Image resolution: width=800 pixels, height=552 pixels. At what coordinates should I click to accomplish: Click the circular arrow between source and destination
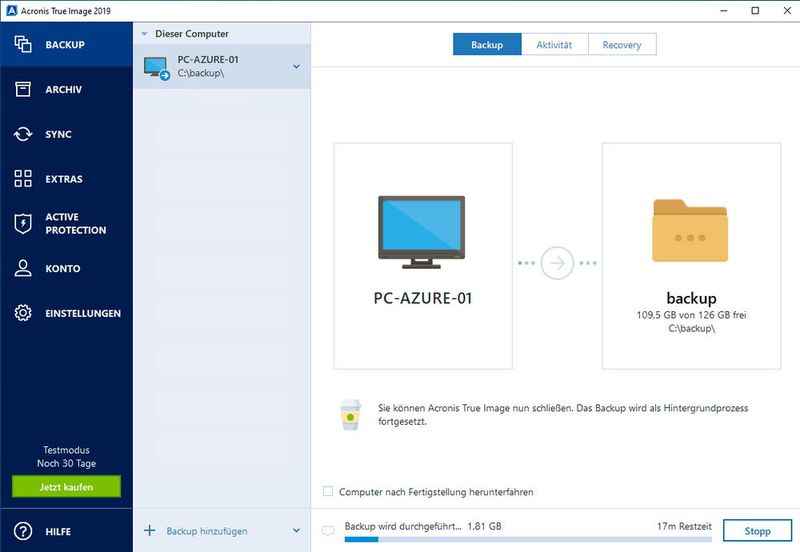click(x=557, y=263)
